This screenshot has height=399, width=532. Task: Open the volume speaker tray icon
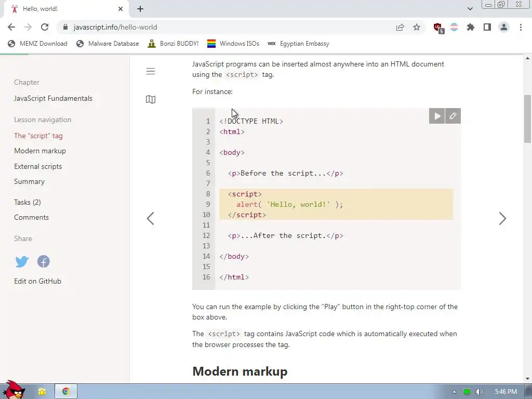pos(479,392)
